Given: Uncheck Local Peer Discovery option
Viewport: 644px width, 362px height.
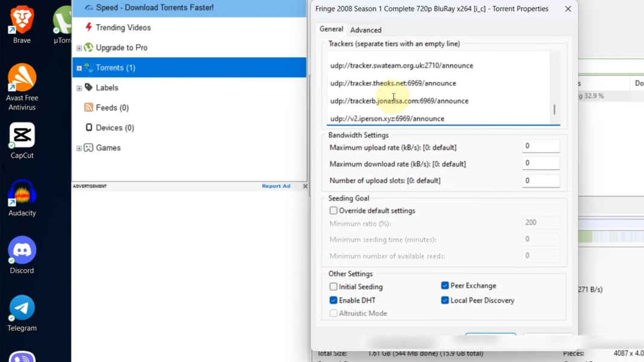Looking at the screenshot, I should (x=445, y=300).
